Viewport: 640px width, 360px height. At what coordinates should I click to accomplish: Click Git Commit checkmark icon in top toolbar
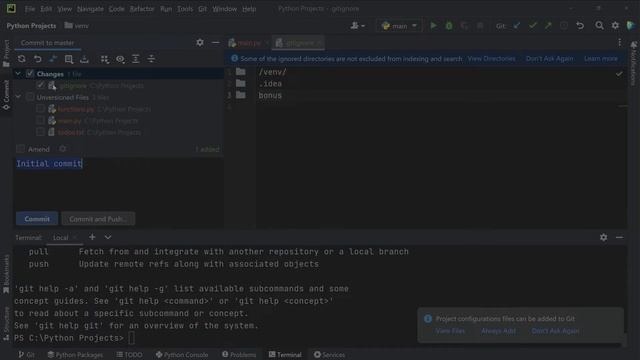point(533,26)
